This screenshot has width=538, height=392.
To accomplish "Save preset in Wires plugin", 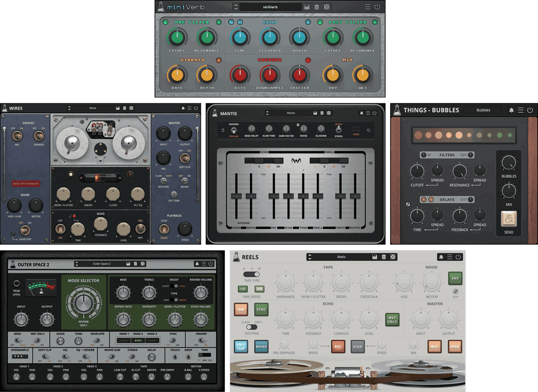I will pyautogui.click(x=118, y=108).
